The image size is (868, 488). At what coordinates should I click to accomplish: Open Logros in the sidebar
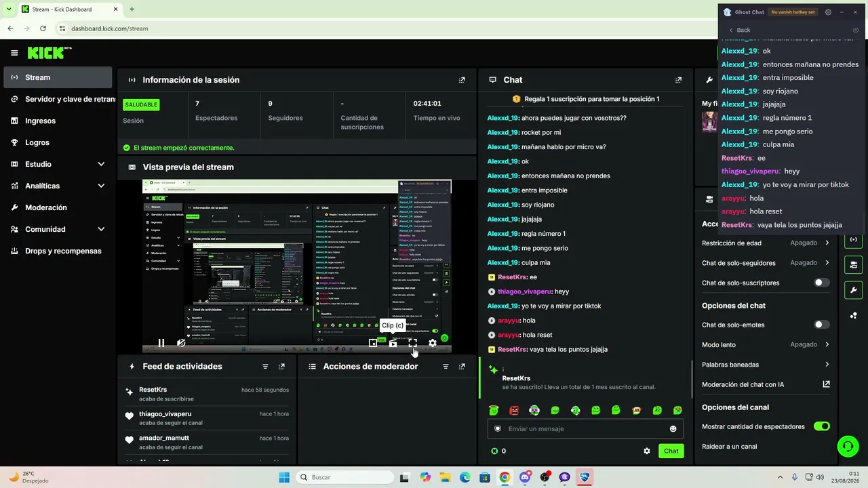click(x=58, y=142)
